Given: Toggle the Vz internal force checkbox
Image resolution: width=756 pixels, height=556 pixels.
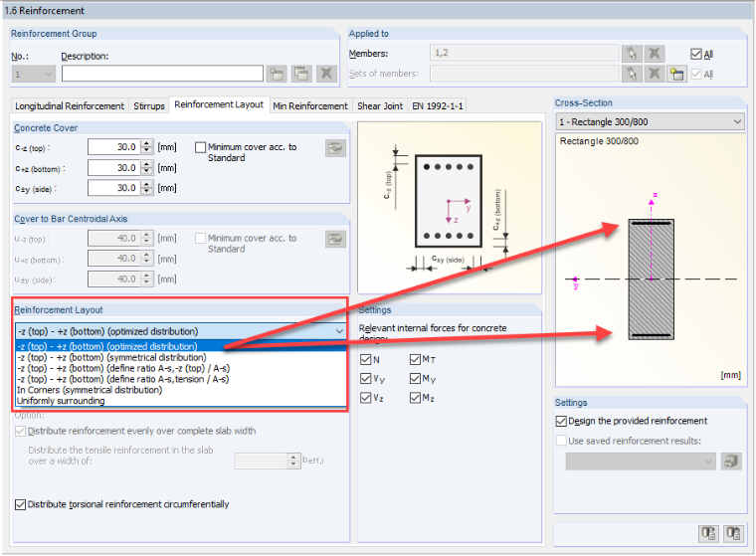Looking at the screenshot, I should click(x=366, y=398).
